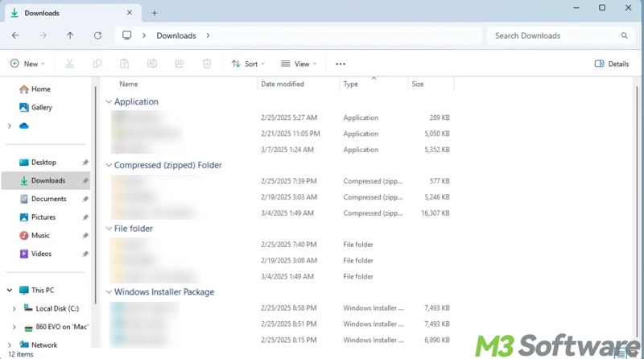
Task: Expand the Network tree node
Action: pos(10,345)
